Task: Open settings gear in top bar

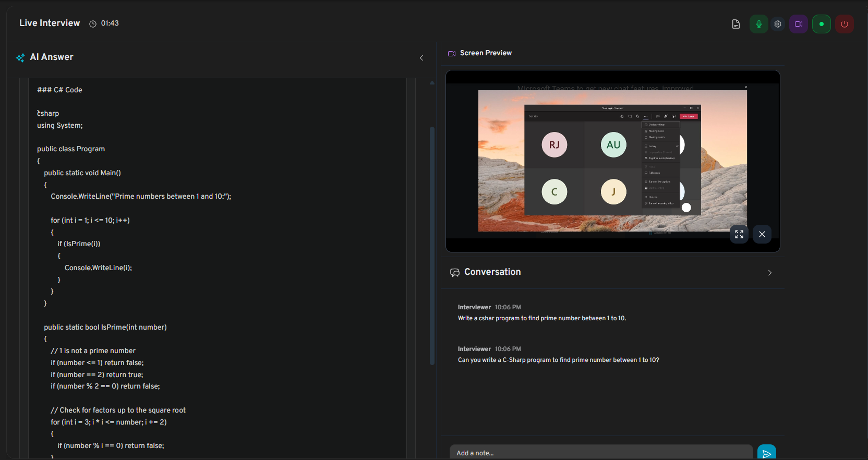Action: (778, 24)
